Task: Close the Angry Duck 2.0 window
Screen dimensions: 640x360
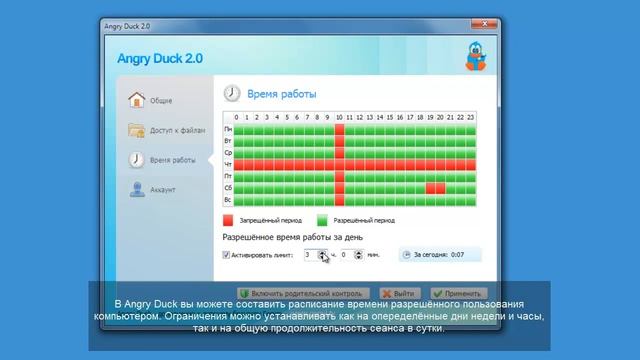Action: (x=484, y=24)
